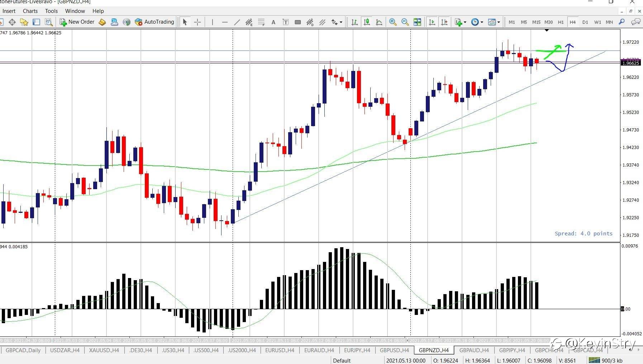Image resolution: width=643 pixels, height=364 pixels.
Task: Switch to the M15 timeframe
Action: (x=536, y=22)
